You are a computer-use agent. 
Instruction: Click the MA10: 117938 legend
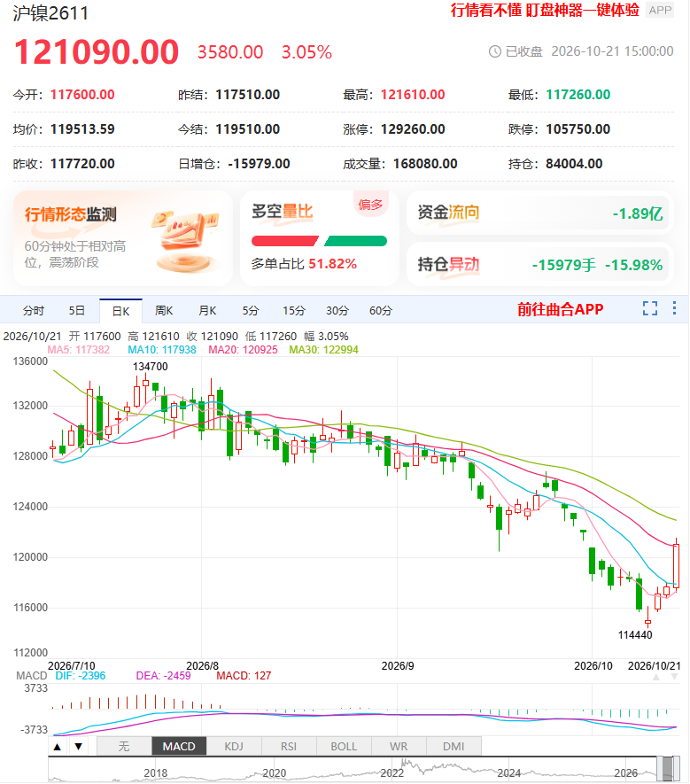point(162,350)
